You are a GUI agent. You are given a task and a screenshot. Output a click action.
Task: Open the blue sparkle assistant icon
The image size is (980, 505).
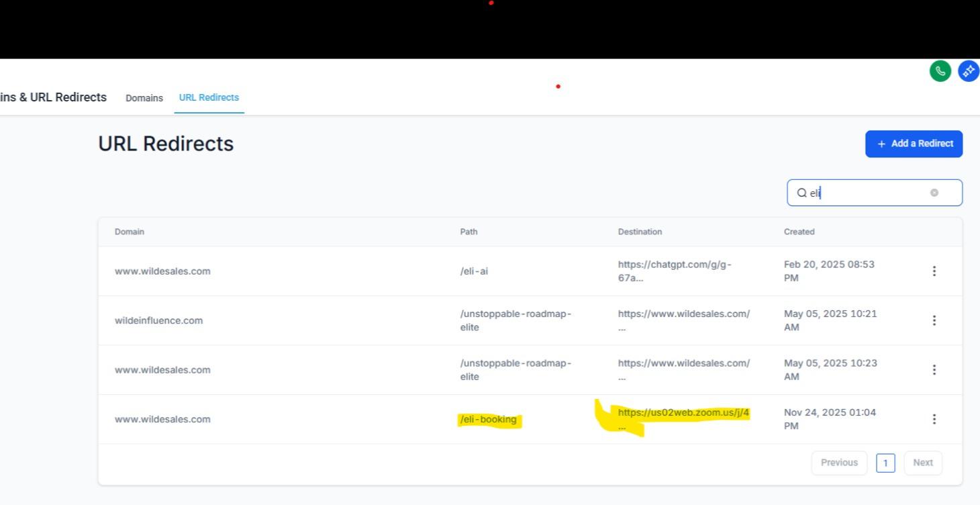(x=969, y=71)
